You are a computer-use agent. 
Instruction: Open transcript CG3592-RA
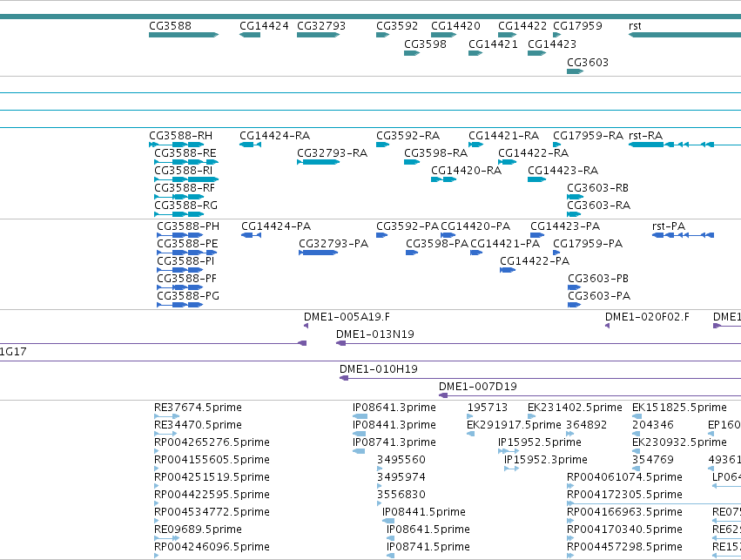408,136
